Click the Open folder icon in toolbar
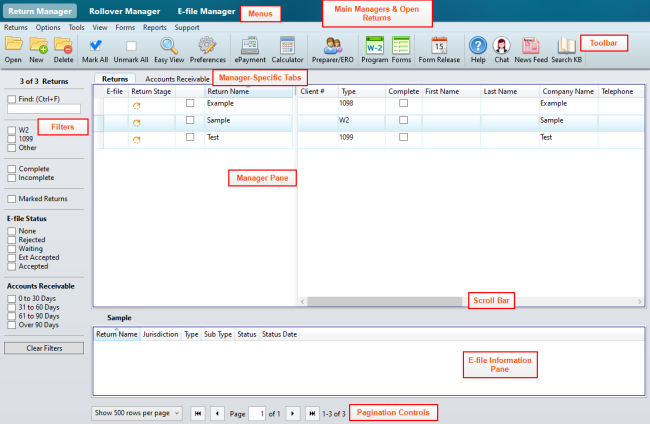 pyautogui.click(x=13, y=47)
